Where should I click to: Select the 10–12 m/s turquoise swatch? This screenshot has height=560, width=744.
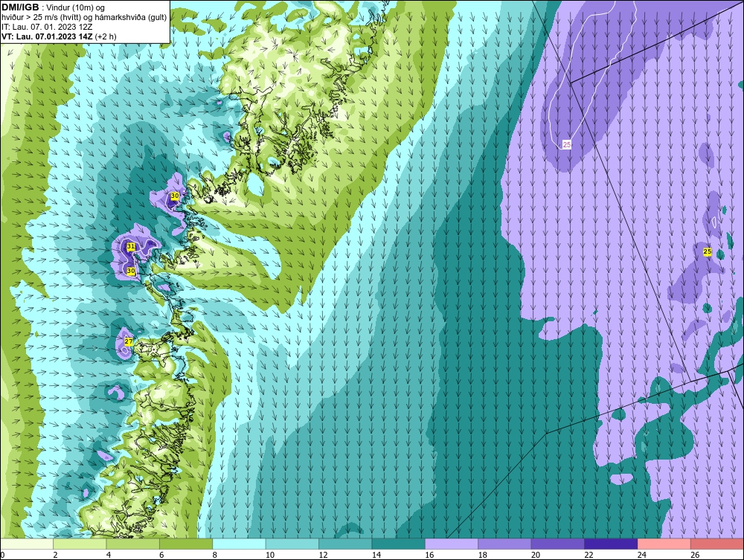pos(292,544)
